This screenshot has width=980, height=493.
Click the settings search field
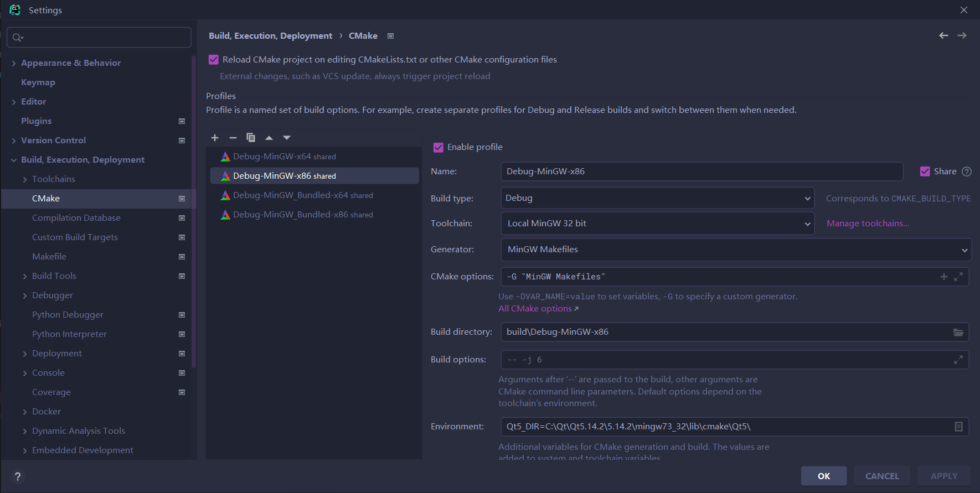point(99,38)
